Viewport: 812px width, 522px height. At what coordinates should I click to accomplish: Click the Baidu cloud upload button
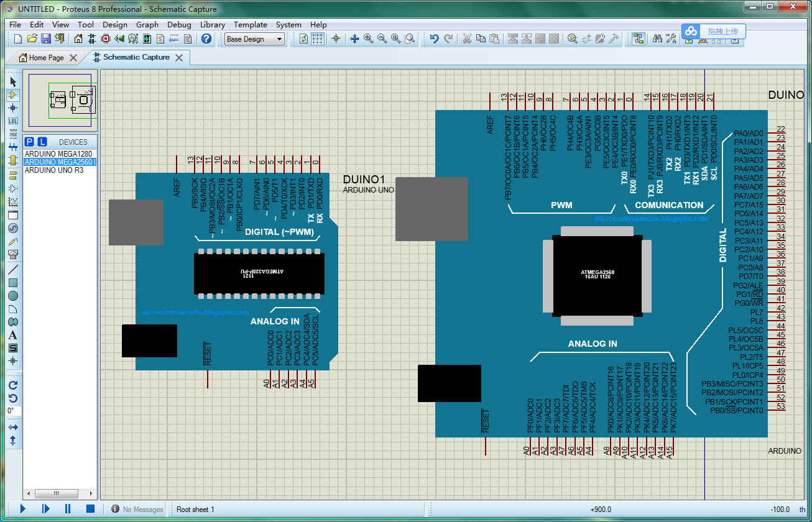[713, 31]
